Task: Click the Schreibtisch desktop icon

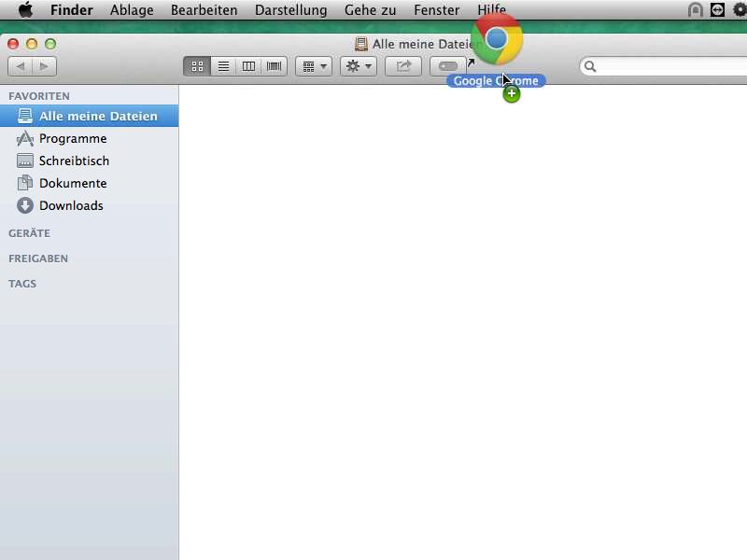Action: pos(25,161)
